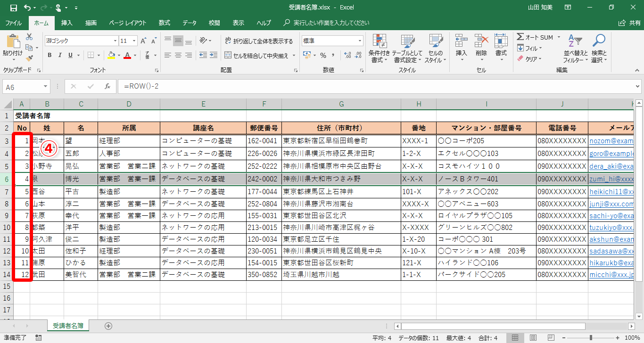644x343 pixels.
Task: Open the font size 11 dropdown
Action: pyautogui.click(x=135, y=41)
